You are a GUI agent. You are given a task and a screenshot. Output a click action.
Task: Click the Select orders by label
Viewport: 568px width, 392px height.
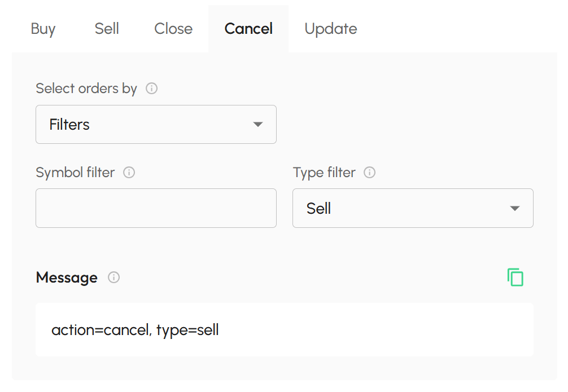point(86,89)
